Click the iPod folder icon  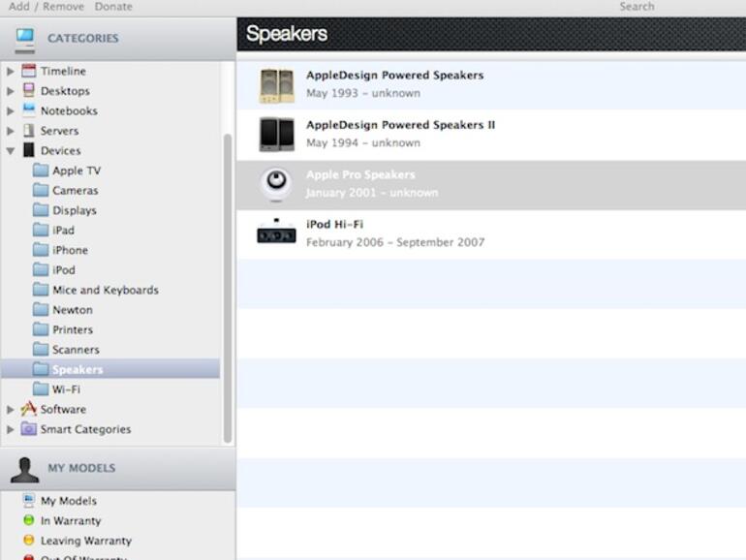(41, 269)
